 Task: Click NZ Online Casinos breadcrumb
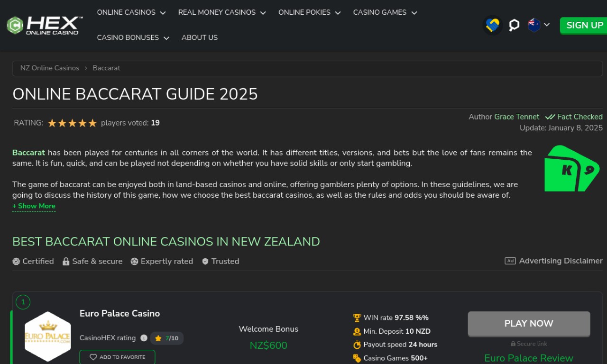pos(50,68)
